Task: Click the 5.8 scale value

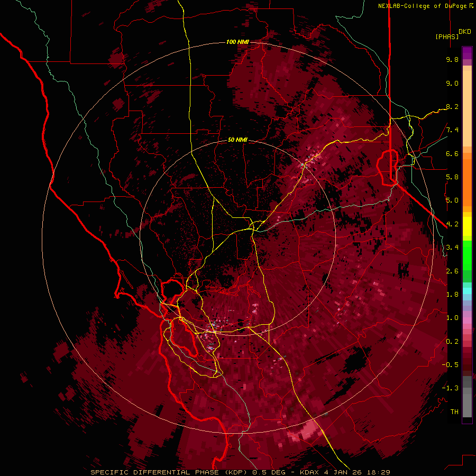Action: pos(452,177)
